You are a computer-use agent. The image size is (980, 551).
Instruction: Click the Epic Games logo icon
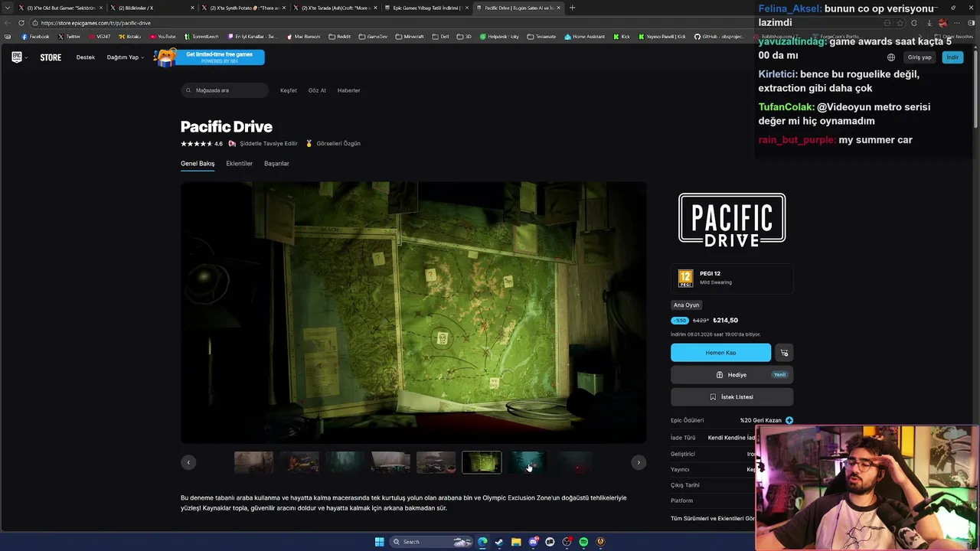[x=16, y=57]
